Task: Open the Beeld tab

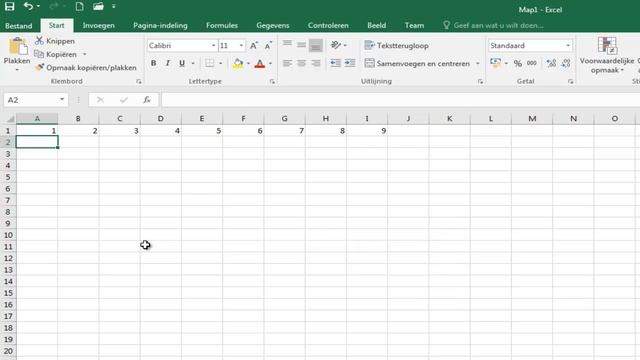Action: tap(376, 25)
